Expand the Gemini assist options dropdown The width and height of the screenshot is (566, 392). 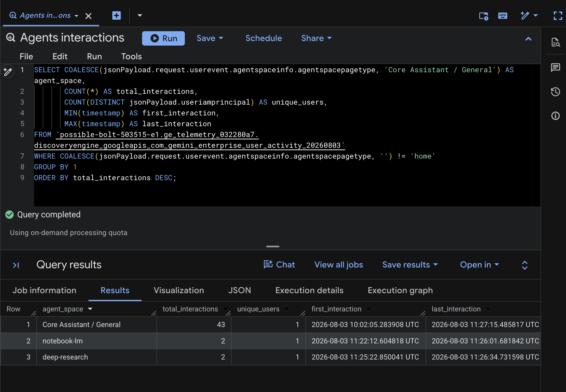[536, 15]
